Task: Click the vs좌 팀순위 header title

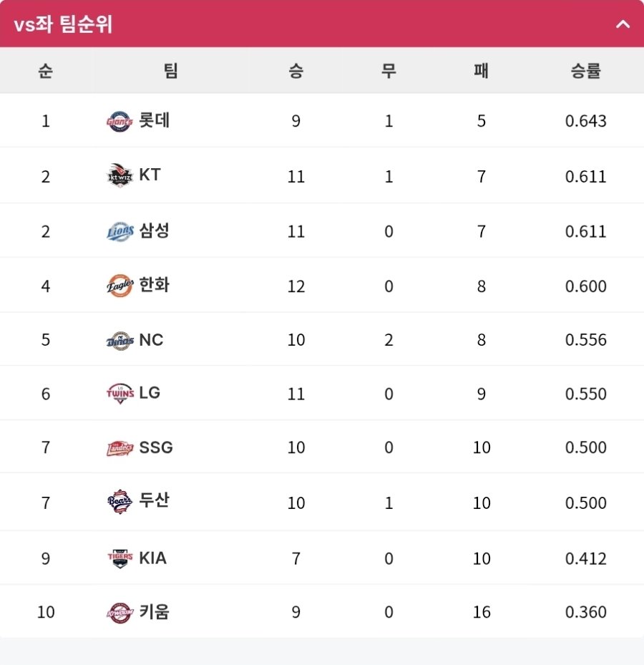Action: (63, 24)
